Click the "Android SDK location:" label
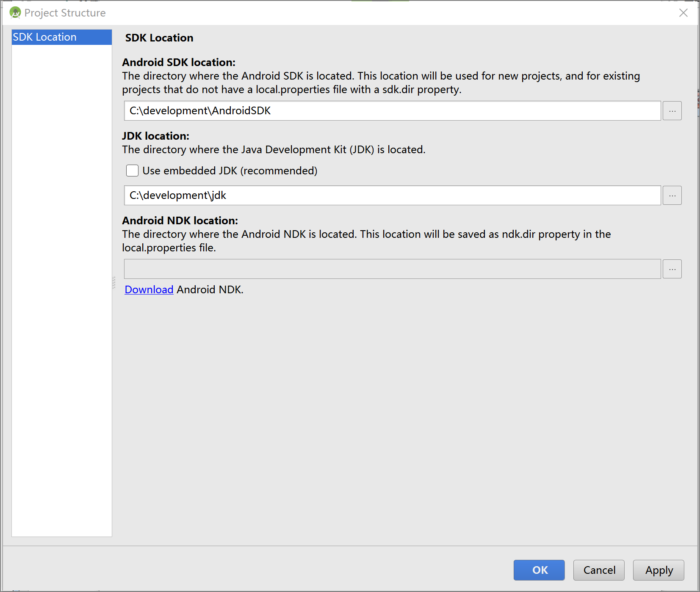 tap(179, 62)
